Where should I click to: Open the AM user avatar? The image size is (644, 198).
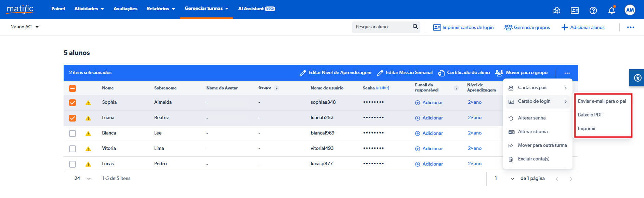[x=630, y=10]
